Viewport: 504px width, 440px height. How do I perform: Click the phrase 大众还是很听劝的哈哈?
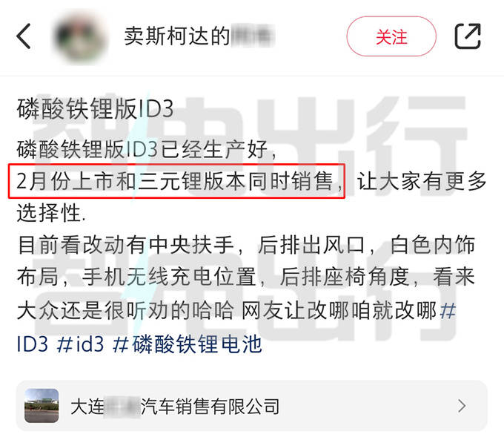[x=125, y=311]
